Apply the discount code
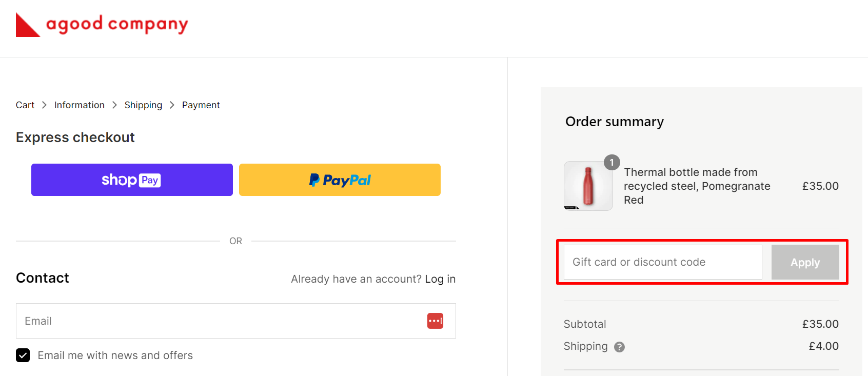 pos(804,262)
